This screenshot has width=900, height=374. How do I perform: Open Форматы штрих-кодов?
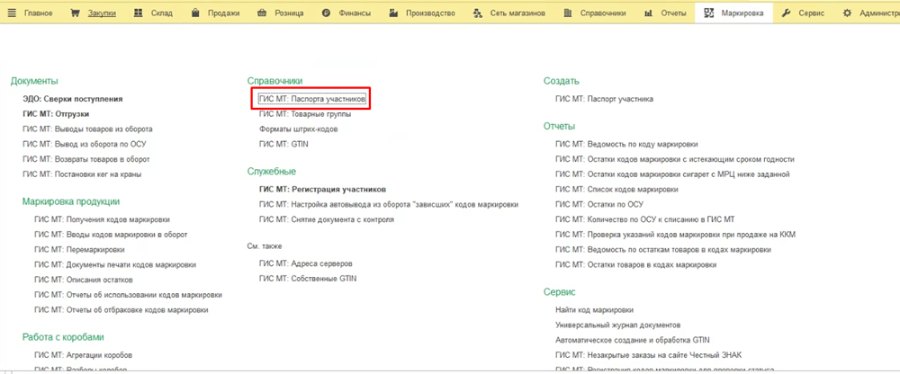[x=298, y=129]
